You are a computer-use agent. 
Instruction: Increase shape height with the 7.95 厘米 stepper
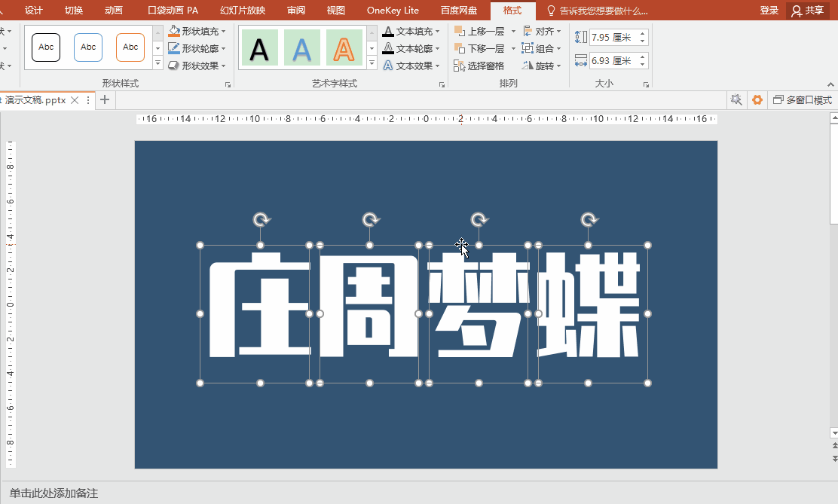641,32
